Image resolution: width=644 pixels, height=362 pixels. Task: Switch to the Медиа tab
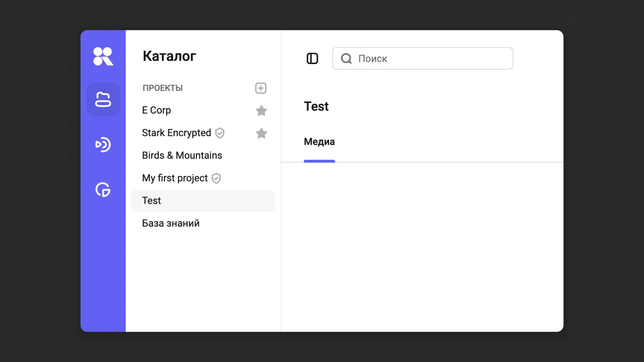319,141
